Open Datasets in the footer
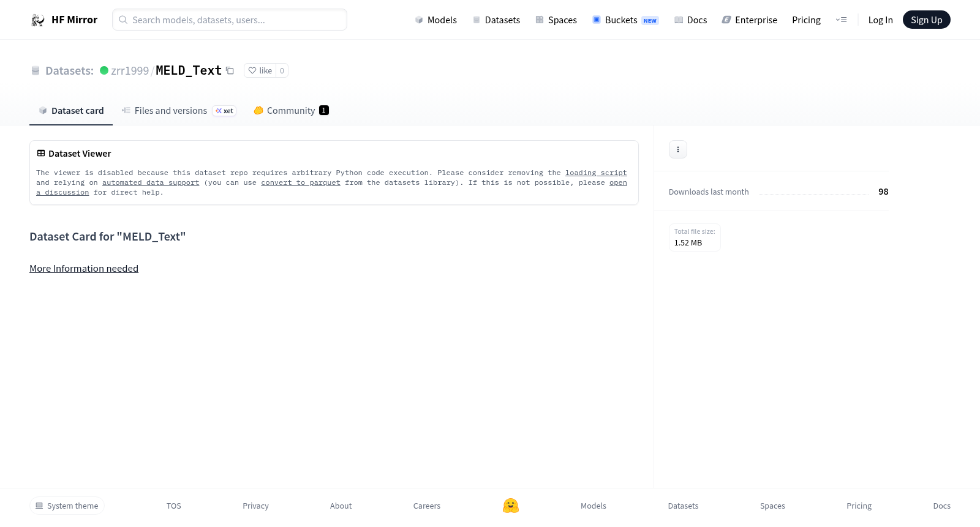This screenshot has width=980, height=527. point(683,506)
